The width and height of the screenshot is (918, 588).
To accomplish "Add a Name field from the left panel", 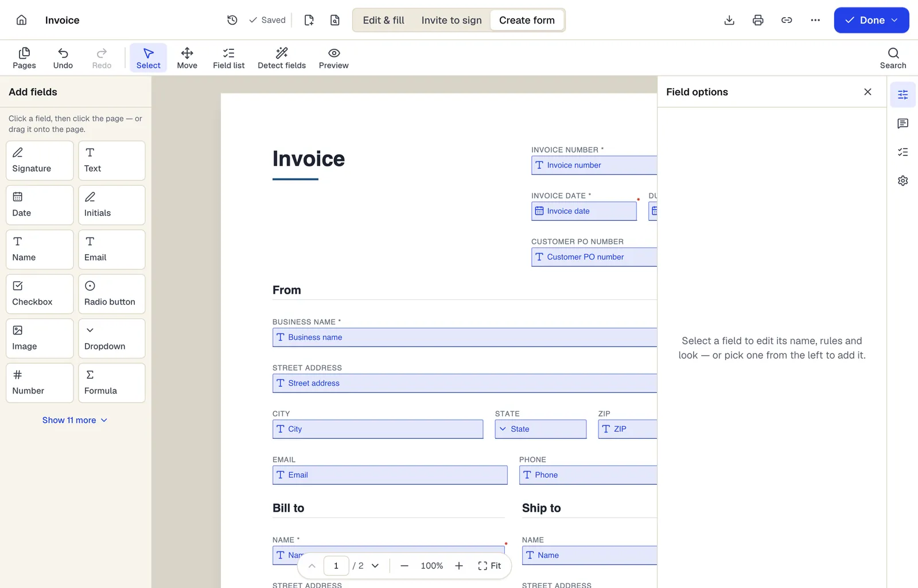I will (40, 250).
